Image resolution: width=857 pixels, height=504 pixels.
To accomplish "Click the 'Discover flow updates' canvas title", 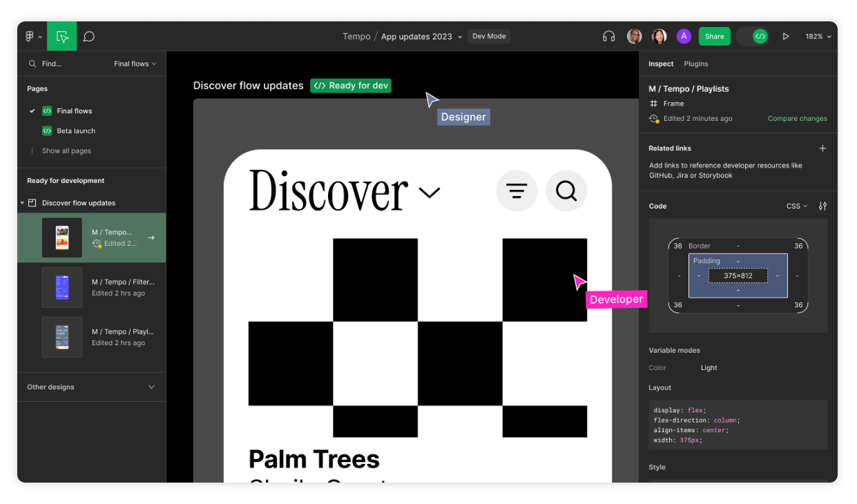I will pyautogui.click(x=249, y=86).
